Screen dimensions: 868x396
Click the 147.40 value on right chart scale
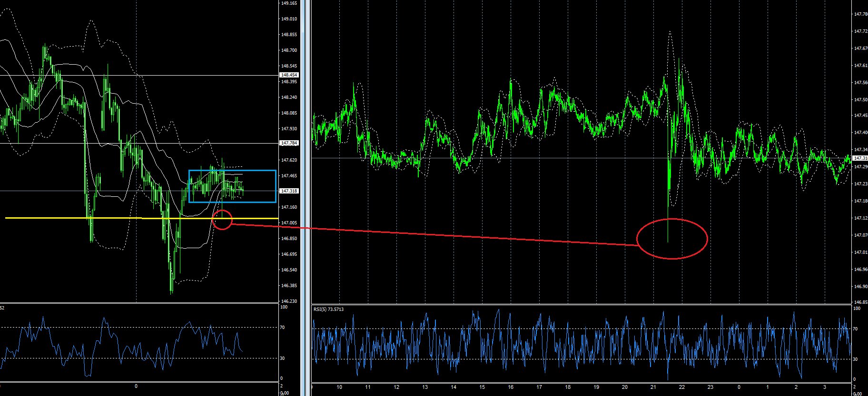(x=861, y=133)
